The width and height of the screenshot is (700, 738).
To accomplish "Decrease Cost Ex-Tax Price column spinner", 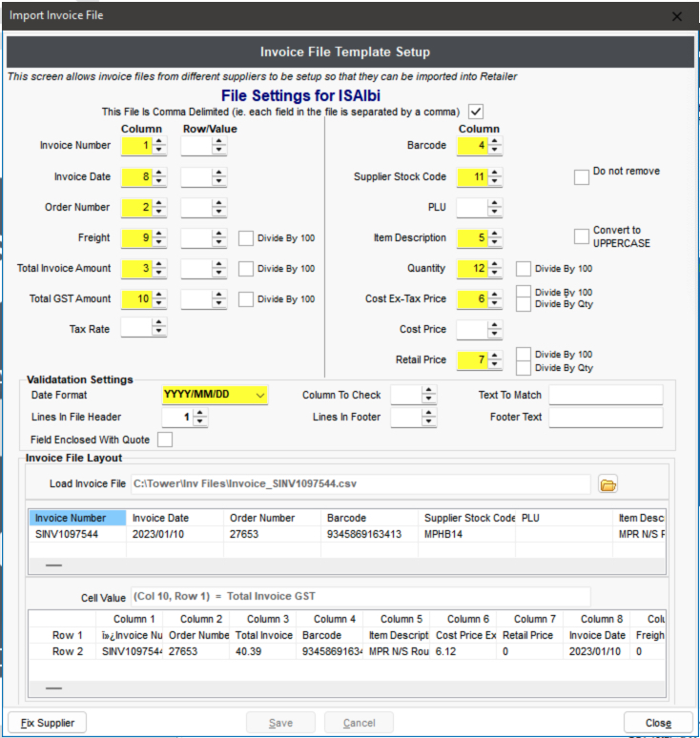I will point(495,304).
